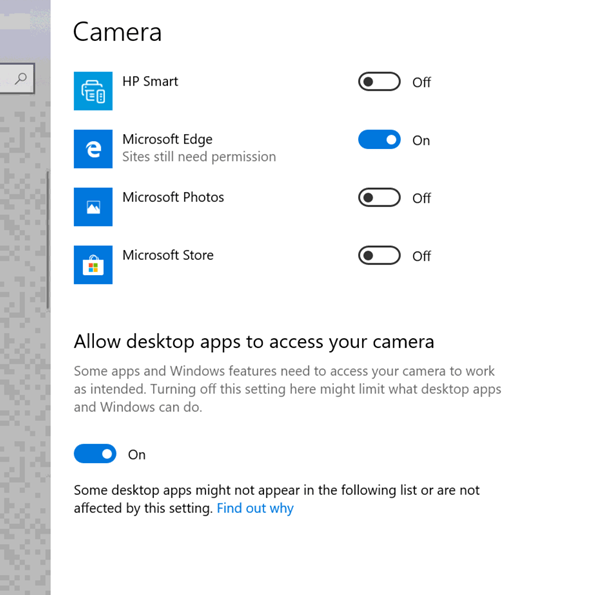This screenshot has width=602, height=595.
Task: Open the "Find out why" link
Action: click(x=255, y=508)
